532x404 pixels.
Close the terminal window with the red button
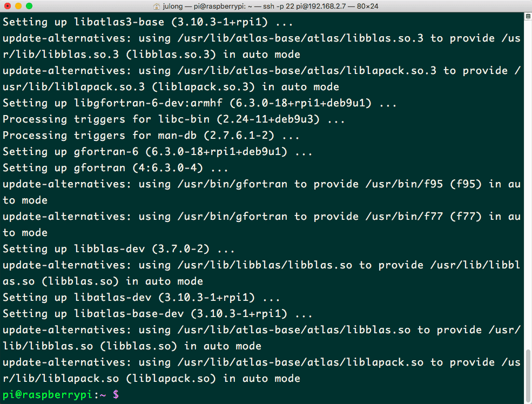point(8,6)
